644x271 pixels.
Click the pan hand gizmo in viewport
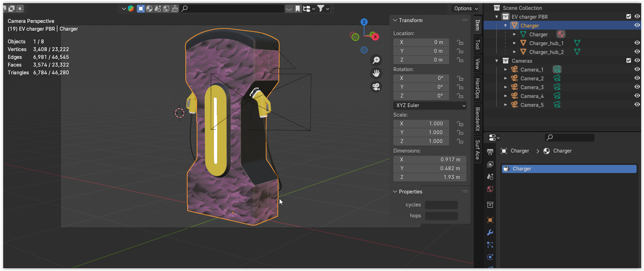376,73
